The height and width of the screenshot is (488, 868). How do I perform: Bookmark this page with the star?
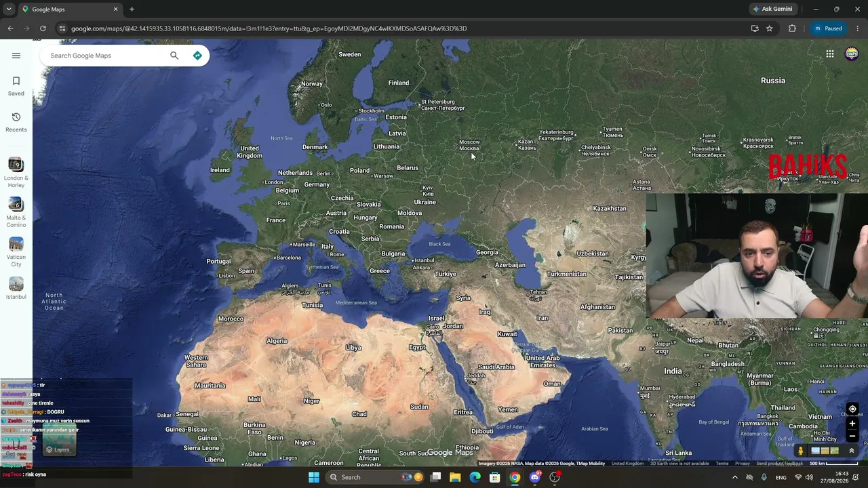tap(770, 28)
